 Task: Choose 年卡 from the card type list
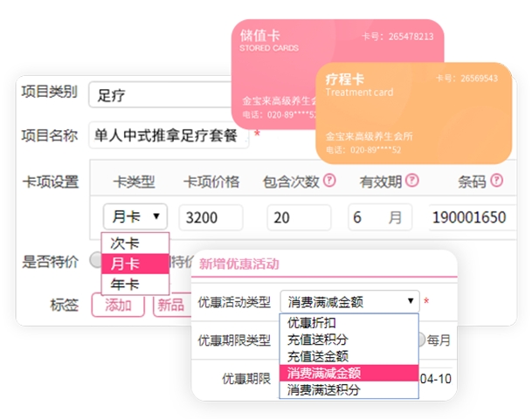click(126, 284)
